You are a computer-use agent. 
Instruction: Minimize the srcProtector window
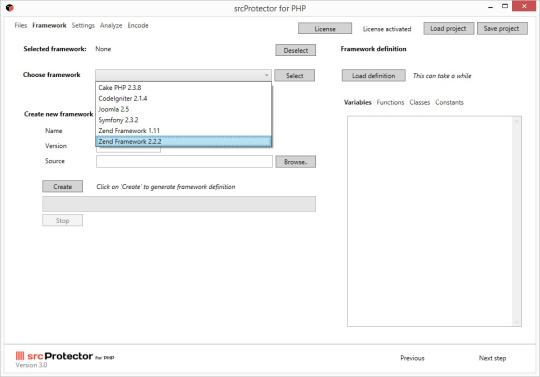pos(490,7)
